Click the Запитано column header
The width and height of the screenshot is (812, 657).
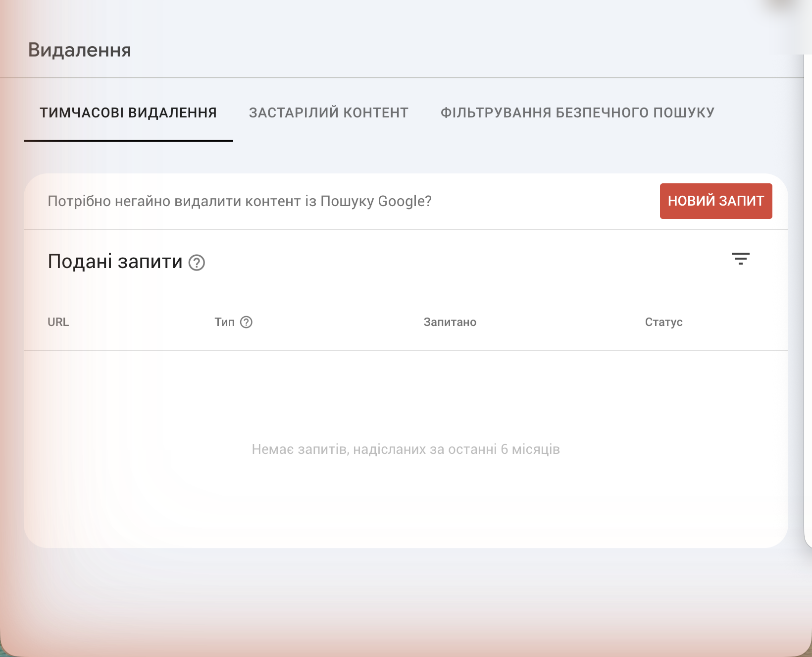coord(450,322)
